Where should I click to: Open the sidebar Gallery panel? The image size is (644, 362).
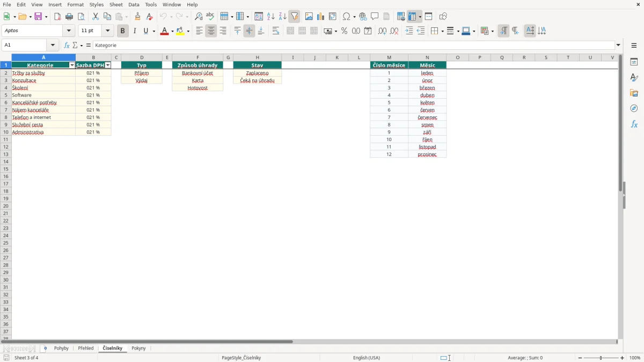pyautogui.click(x=634, y=93)
